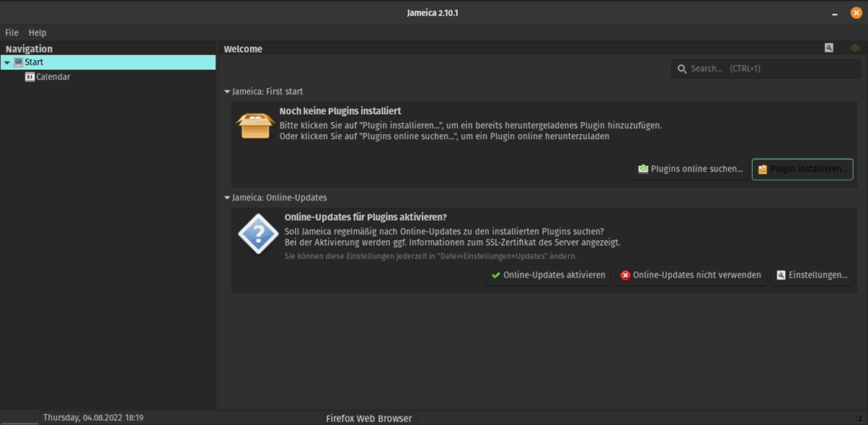Open the Help menu

point(37,33)
